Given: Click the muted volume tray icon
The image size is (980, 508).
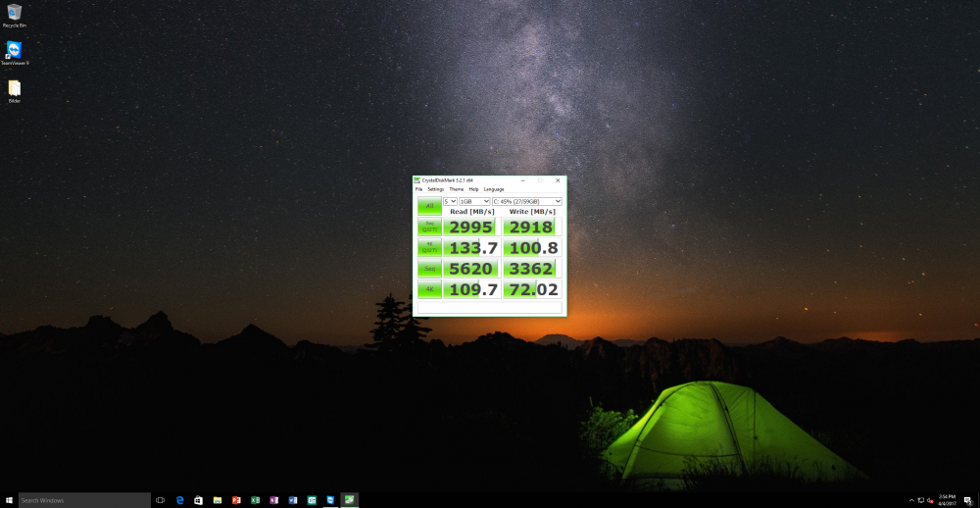Looking at the screenshot, I should point(930,500).
